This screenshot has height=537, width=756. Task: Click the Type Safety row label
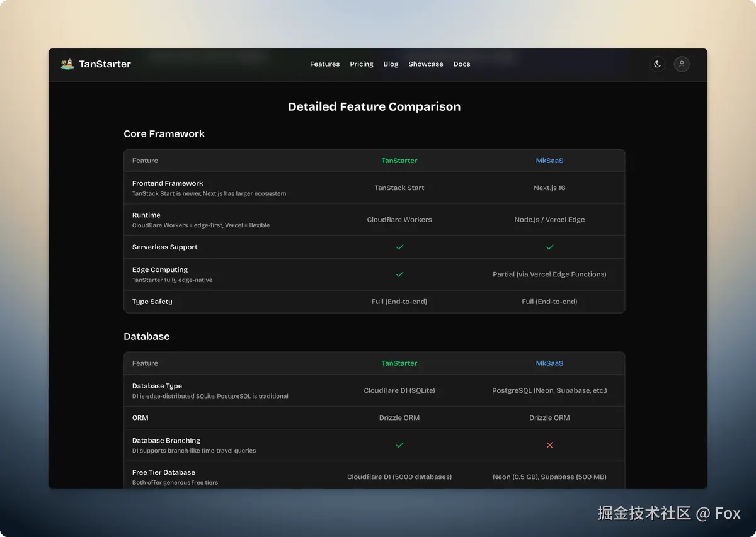click(152, 302)
